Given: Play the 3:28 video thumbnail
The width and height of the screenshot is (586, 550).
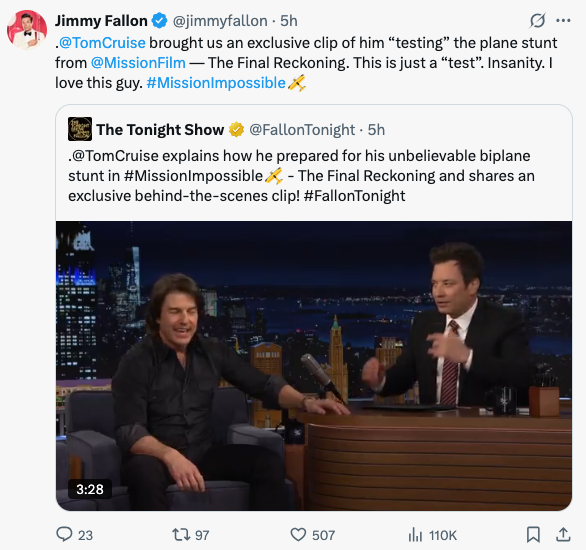Looking at the screenshot, I should point(314,366).
